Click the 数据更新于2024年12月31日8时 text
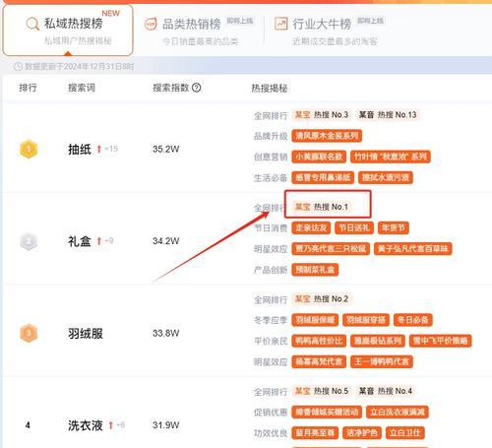492x448 pixels. pos(79,67)
